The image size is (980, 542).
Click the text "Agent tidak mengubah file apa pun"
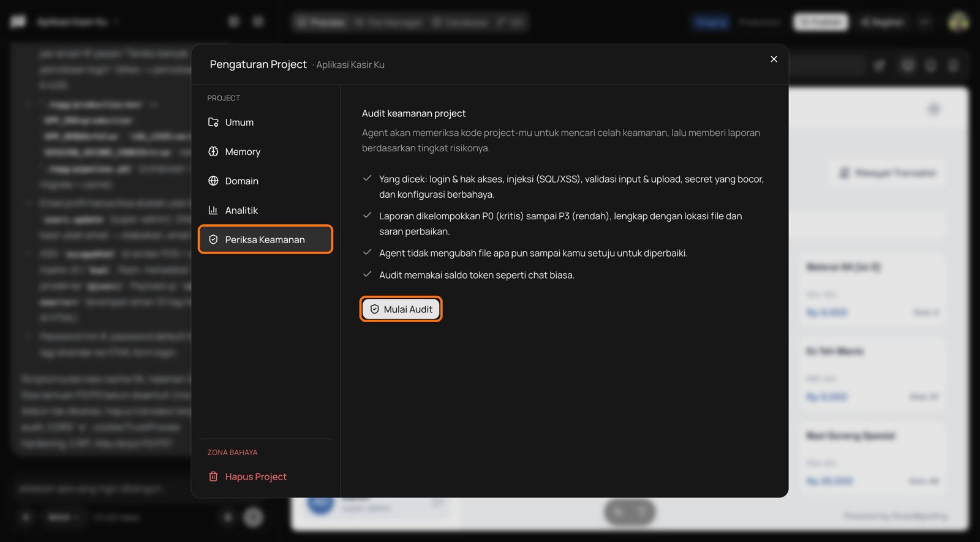(533, 253)
